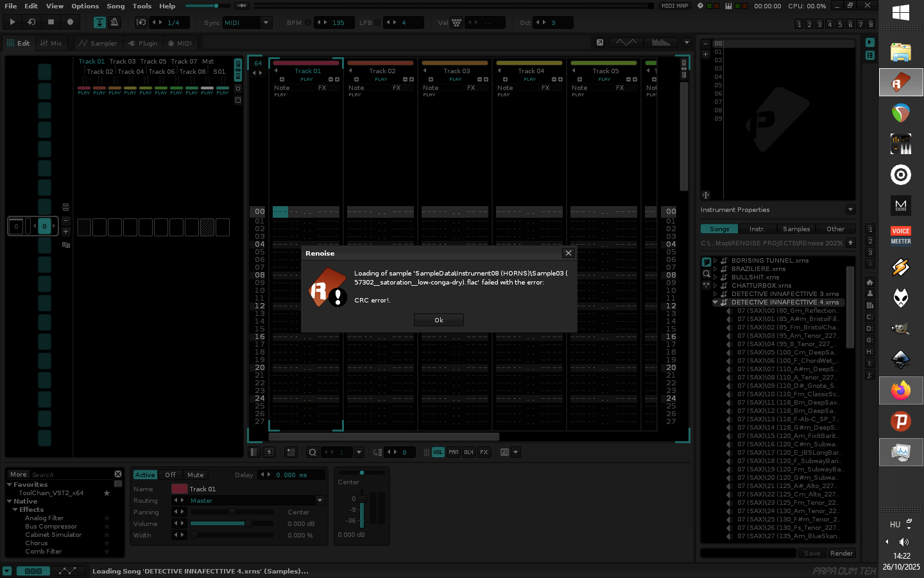Viewport: 924px width, 578px height.
Task: Expand the BRAZILIERE.xrns song tree
Action: tap(715, 269)
